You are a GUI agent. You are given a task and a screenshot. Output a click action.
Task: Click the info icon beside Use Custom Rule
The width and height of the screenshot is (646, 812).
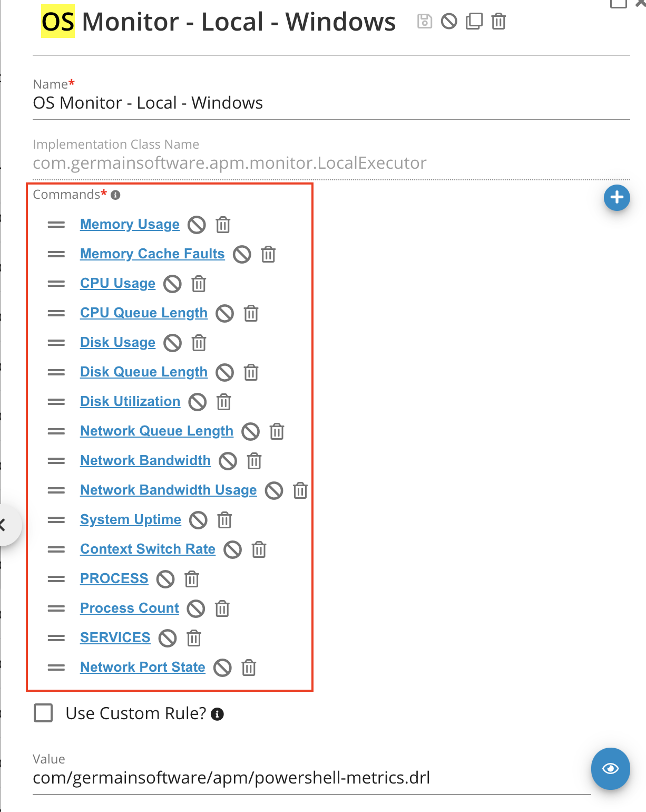coord(218,714)
